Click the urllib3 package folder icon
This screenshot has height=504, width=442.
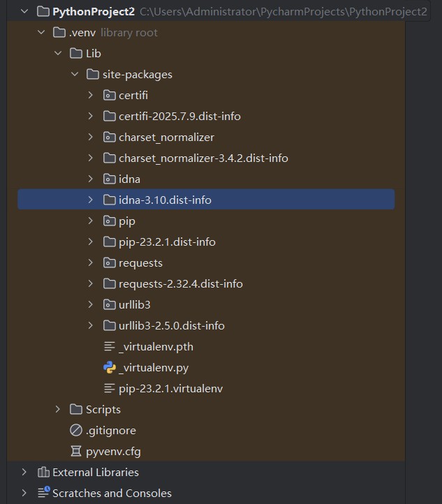[110, 305]
